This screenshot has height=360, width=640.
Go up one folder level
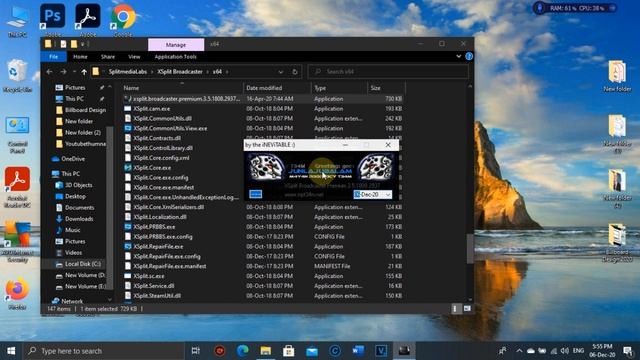pyautogui.click(x=84, y=72)
